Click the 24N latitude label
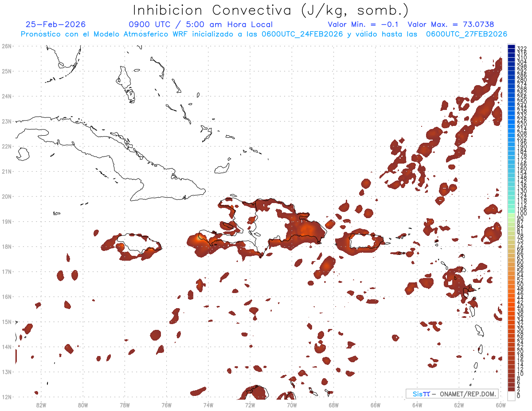Screen dimensions: 532x411 [x=7, y=96]
